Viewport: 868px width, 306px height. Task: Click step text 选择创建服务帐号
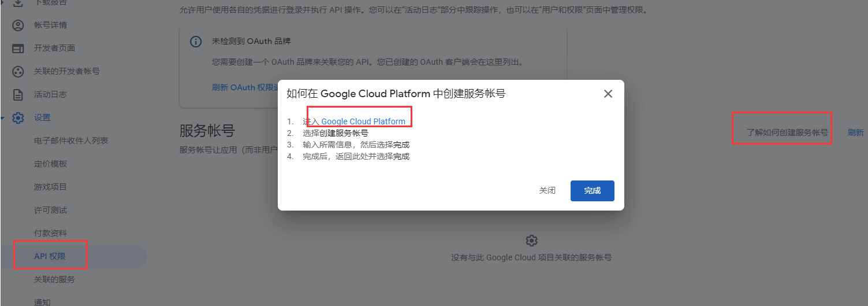[x=336, y=133]
